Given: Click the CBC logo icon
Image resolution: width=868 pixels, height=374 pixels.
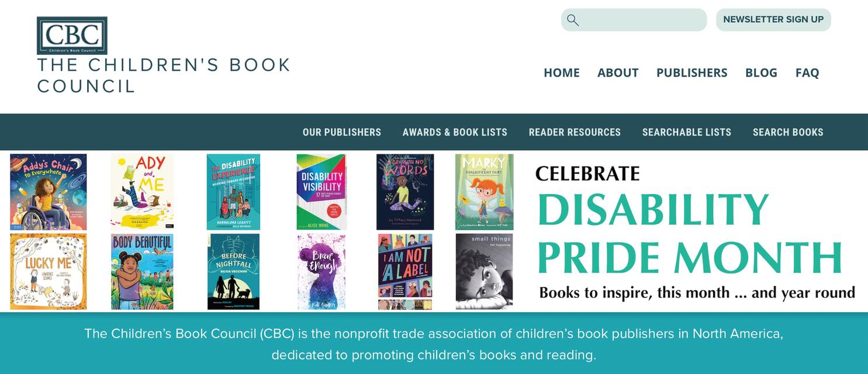Looking at the screenshot, I should (72, 36).
